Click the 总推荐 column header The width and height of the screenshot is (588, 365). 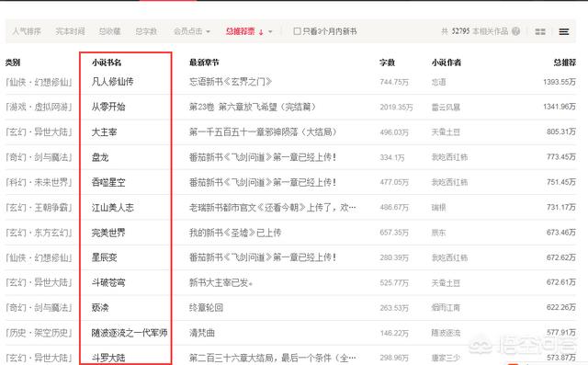(x=565, y=63)
